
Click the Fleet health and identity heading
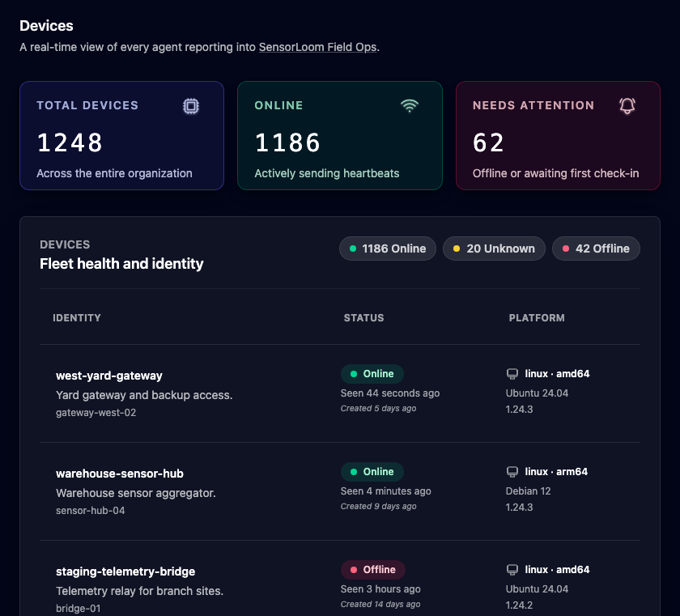click(x=121, y=264)
